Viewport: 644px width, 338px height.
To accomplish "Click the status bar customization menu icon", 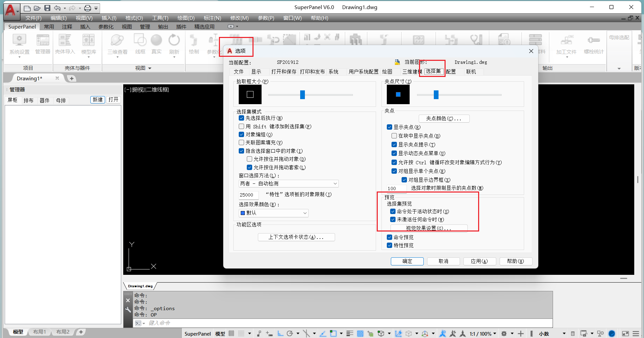I will click(636, 333).
